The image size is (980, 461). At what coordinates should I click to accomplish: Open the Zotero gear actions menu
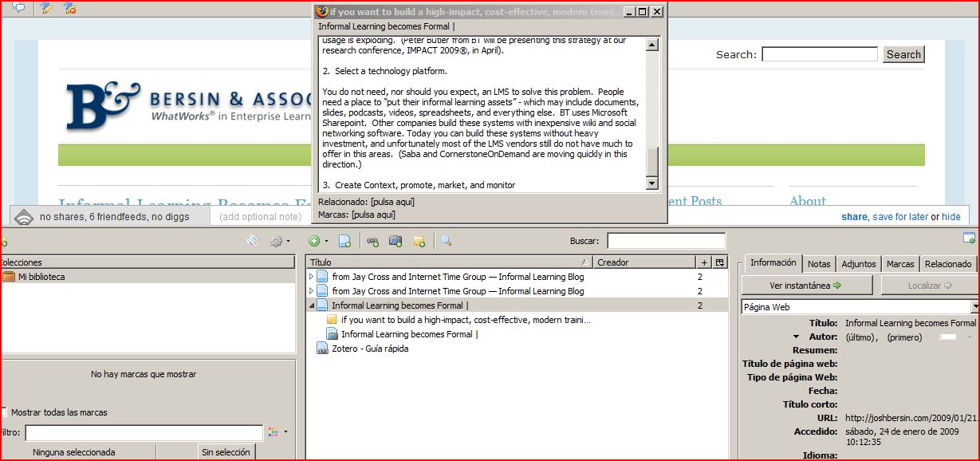(278, 241)
